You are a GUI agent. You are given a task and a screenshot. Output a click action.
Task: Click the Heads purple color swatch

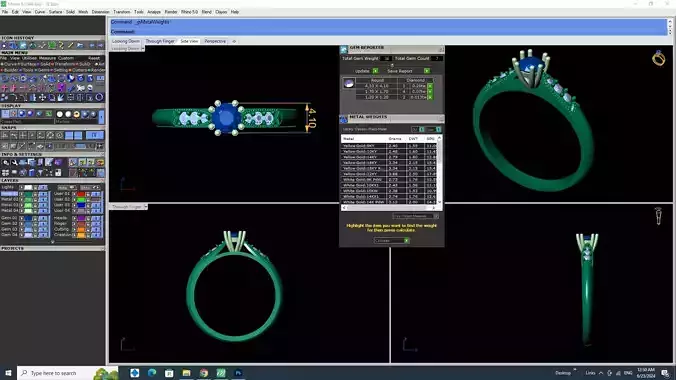[81, 218]
